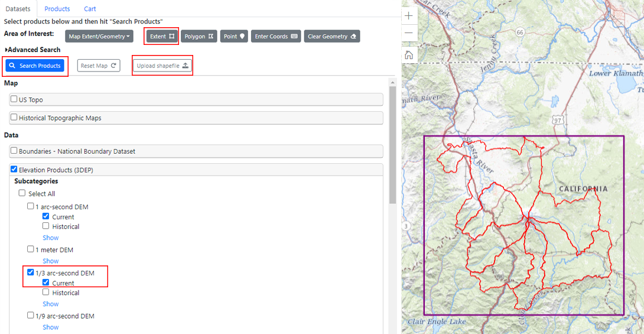Check the 1 meter DEM checkbox
The image size is (644, 334).
pyautogui.click(x=30, y=249)
